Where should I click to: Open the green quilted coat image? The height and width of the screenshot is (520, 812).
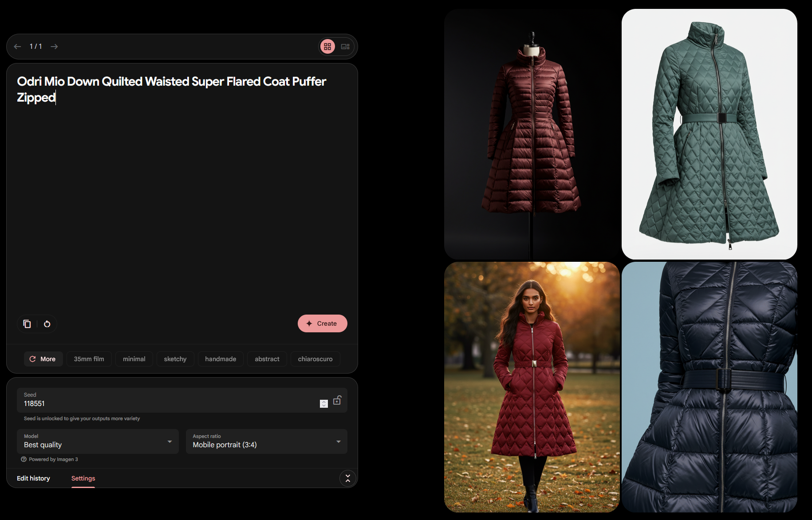point(709,134)
